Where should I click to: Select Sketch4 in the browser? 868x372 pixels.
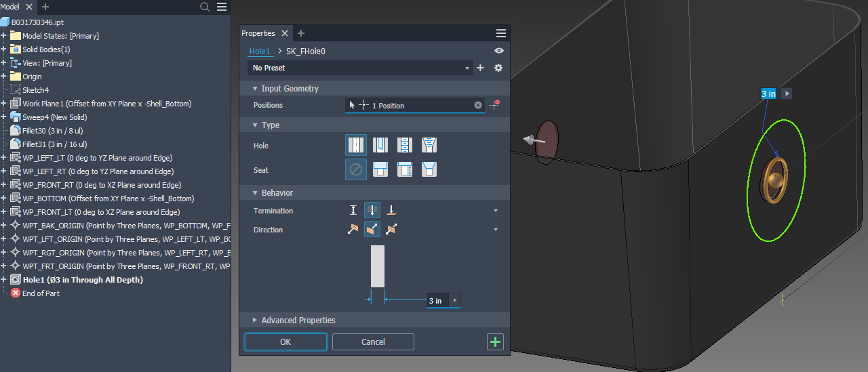point(35,89)
